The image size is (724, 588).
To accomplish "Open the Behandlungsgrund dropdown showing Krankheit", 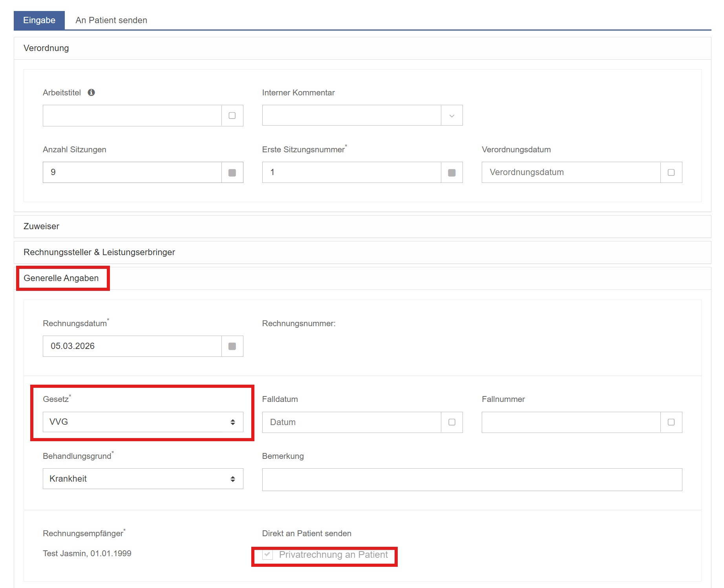I will [x=143, y=478].
